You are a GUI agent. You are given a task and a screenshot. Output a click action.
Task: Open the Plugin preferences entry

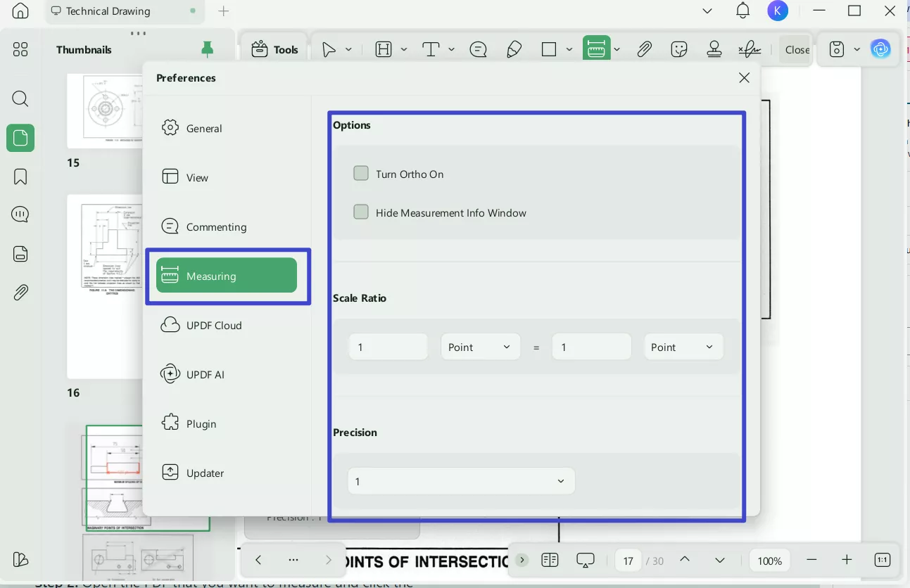(202, 423)
